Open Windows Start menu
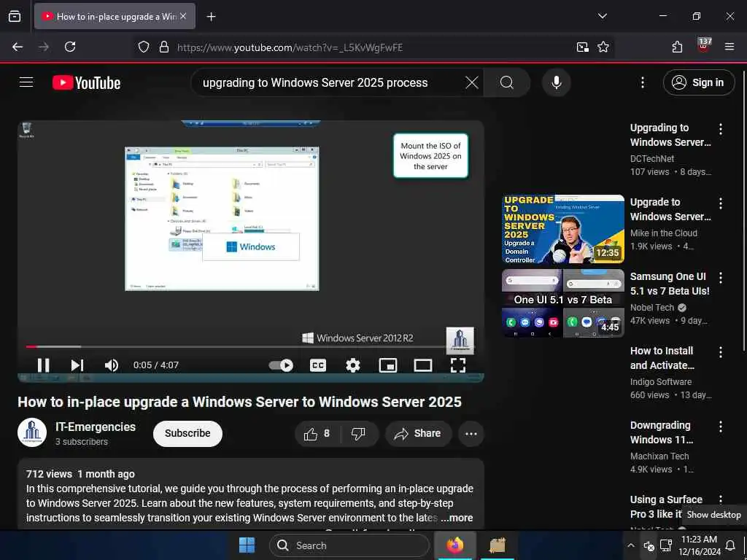The width and height of the screenshot is (747, 560). click(x=247, y=545)
